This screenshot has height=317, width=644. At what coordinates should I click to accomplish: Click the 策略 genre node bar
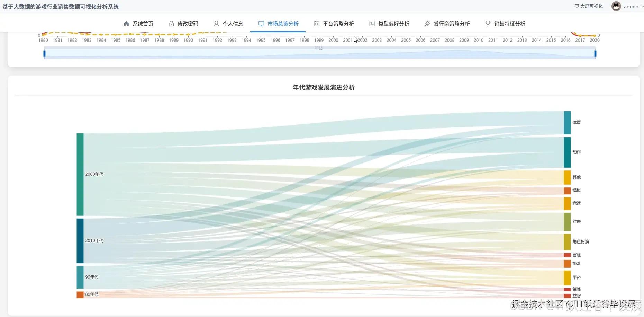click(567, 290)
